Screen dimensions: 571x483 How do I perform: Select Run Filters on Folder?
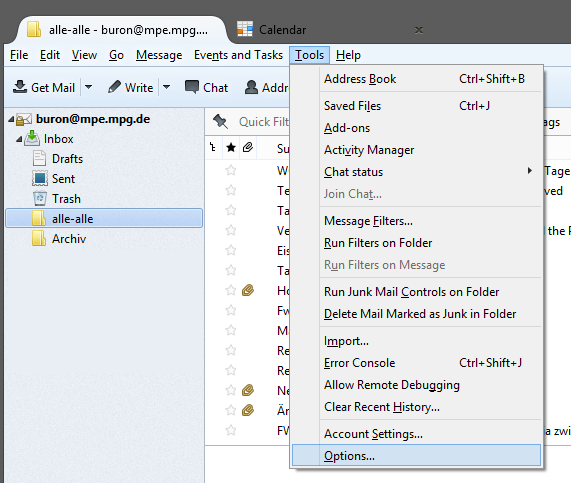[417, 243]
